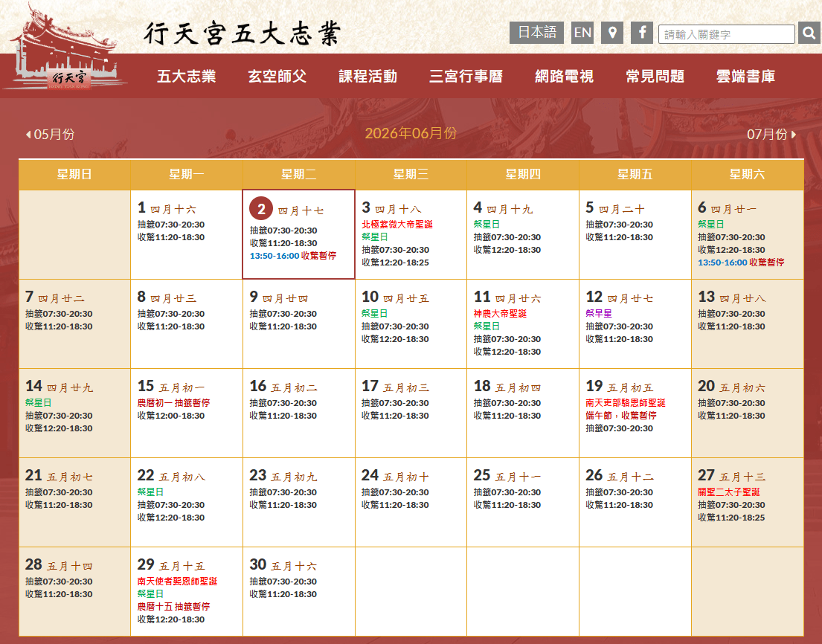This screenshot has height=644, width=822.
Task: Click 祭星日 on June 10
Action: 374,313
